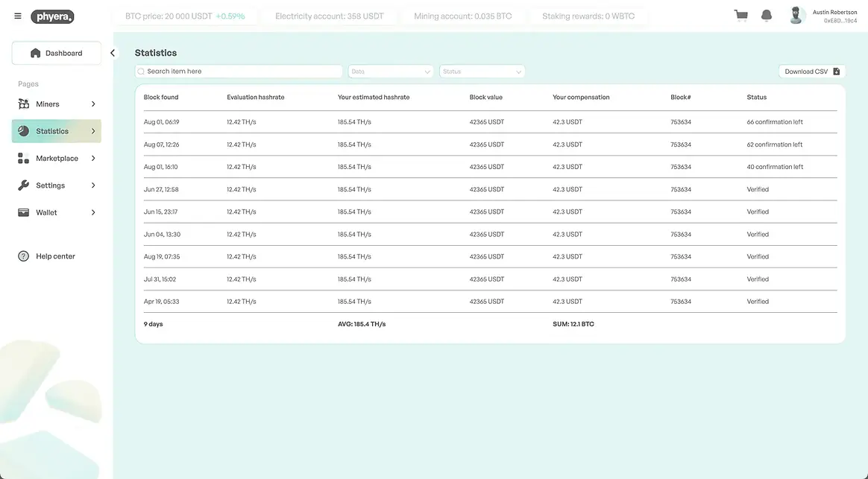
Task: Open the Status filter dropdown
Action: [x=482, y=72]
